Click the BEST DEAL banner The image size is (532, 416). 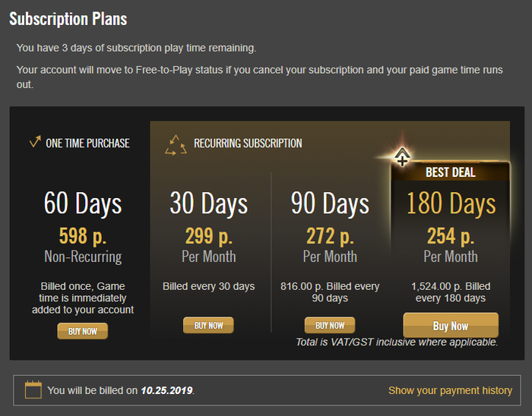(451, 172)
